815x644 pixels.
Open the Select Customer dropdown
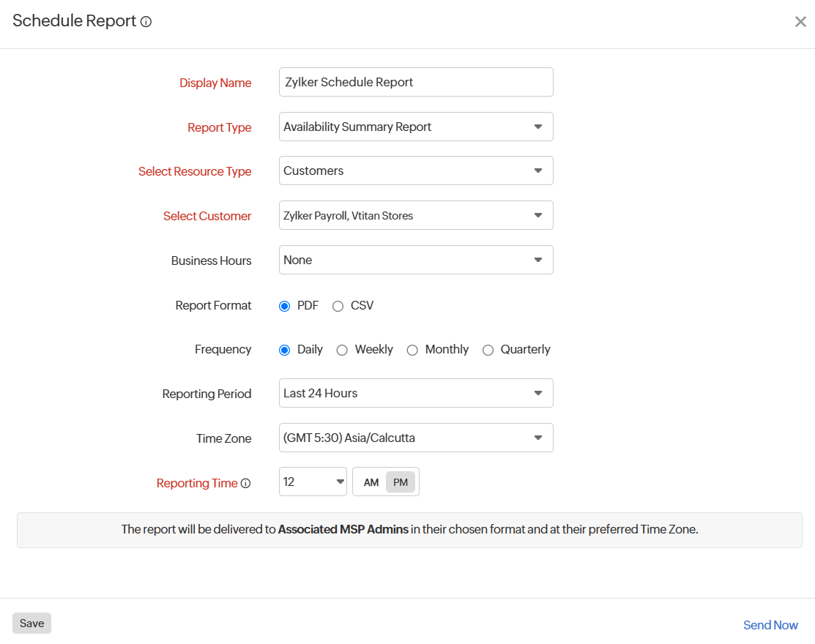416,215
